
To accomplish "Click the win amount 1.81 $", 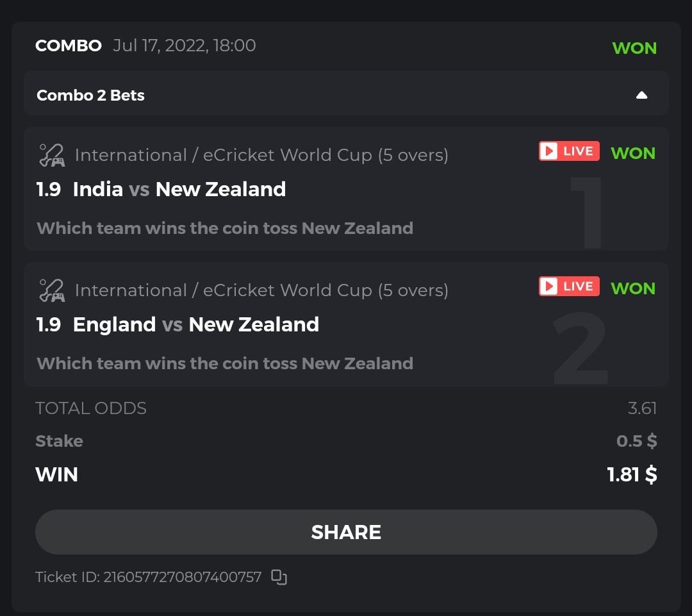I will coord(632,474).
